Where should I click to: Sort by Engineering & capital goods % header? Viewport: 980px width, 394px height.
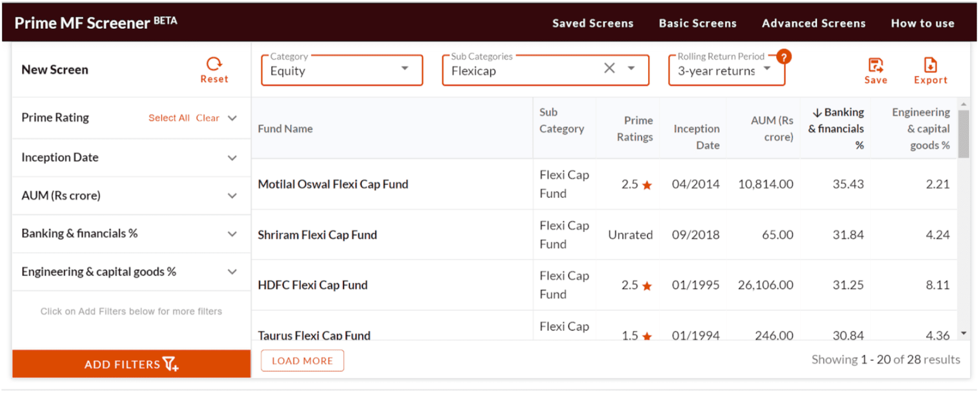[921, 129]
